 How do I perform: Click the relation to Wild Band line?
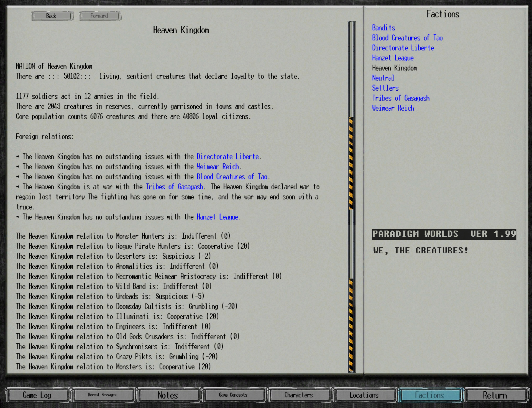click(114, 286)
